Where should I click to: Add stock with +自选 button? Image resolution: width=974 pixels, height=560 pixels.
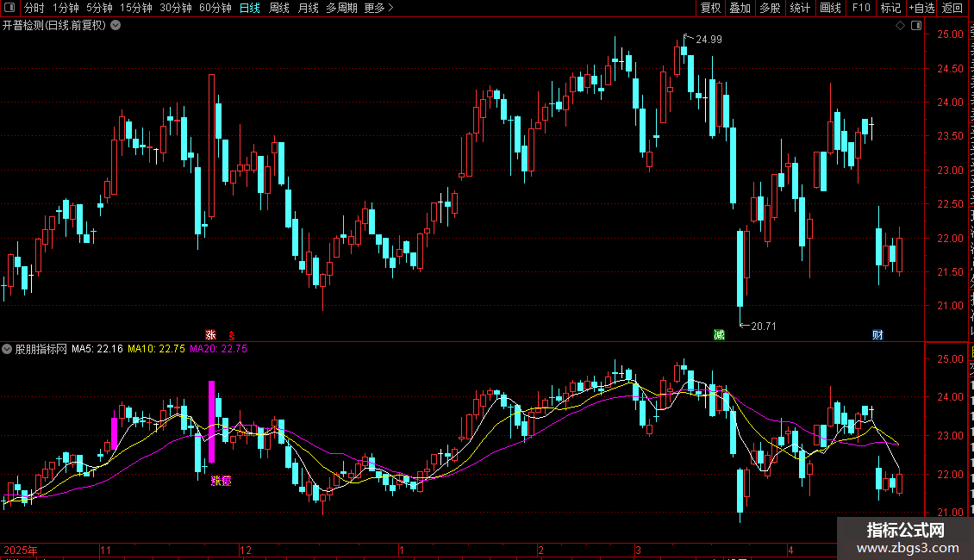coord(921,8)
